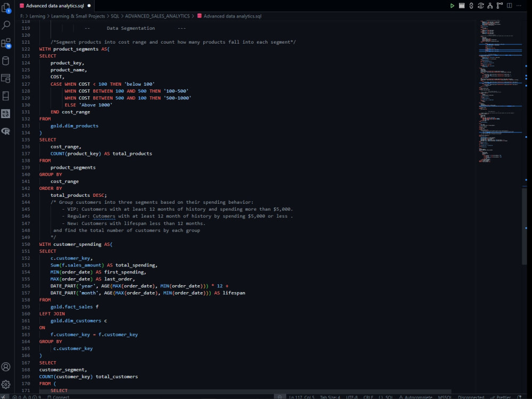532x399 pixels.
Task: Click 'f.customer_key = f.customer_key' join condition
Action: pyautogui.click(x=94, y=335)
